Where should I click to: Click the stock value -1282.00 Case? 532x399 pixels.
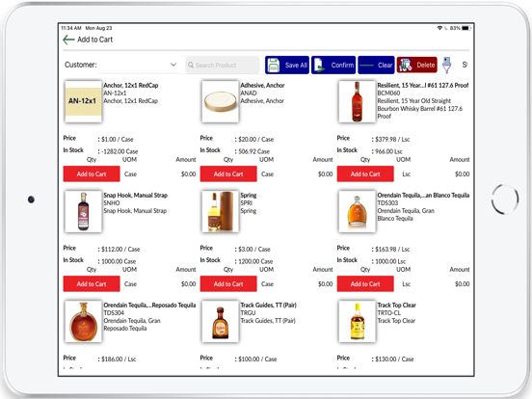(x=120, y=151)
